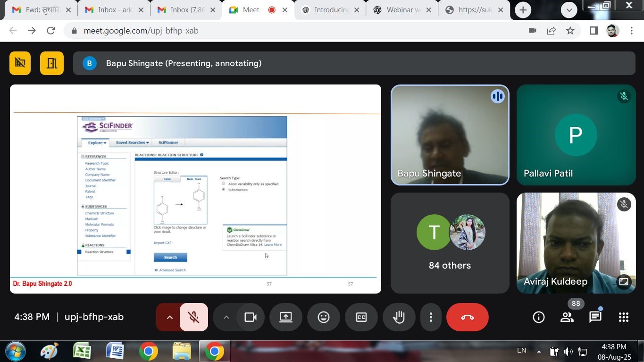This screenshot has width=644, height=362.
Task: Open Excel from the Windows taskbar
Action: coord(82,352)
